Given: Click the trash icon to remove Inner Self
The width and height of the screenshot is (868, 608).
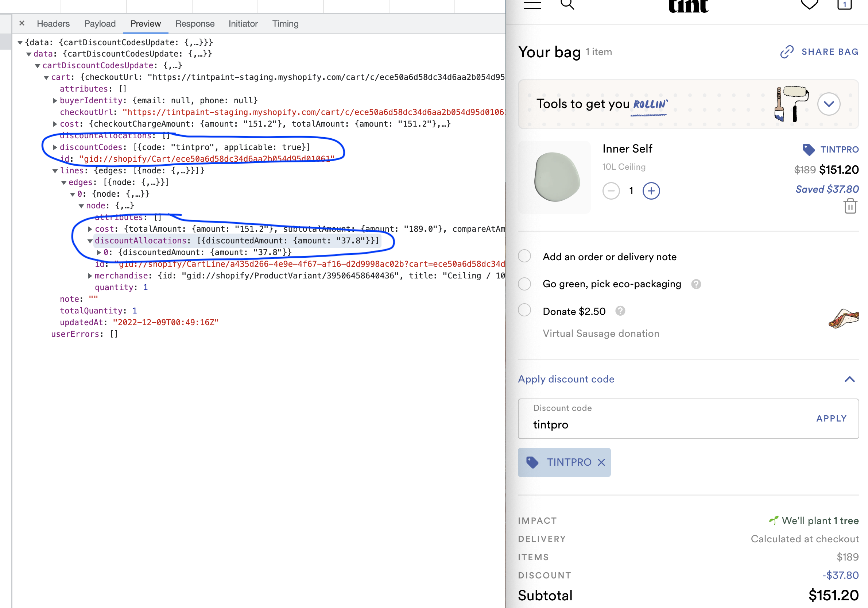Looking at the screenshot, I should pos(850,206).
